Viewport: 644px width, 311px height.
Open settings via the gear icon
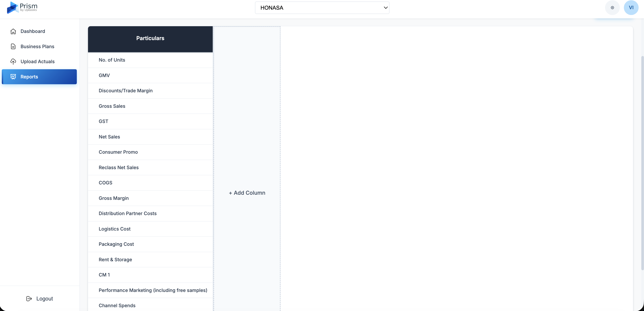(x=612, y=8)
